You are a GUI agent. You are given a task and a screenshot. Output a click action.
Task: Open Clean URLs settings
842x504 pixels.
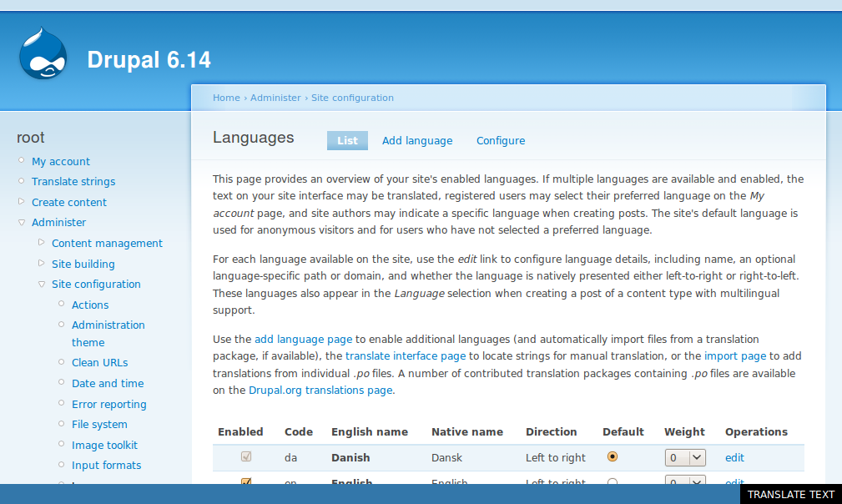(x=100, y=363)
